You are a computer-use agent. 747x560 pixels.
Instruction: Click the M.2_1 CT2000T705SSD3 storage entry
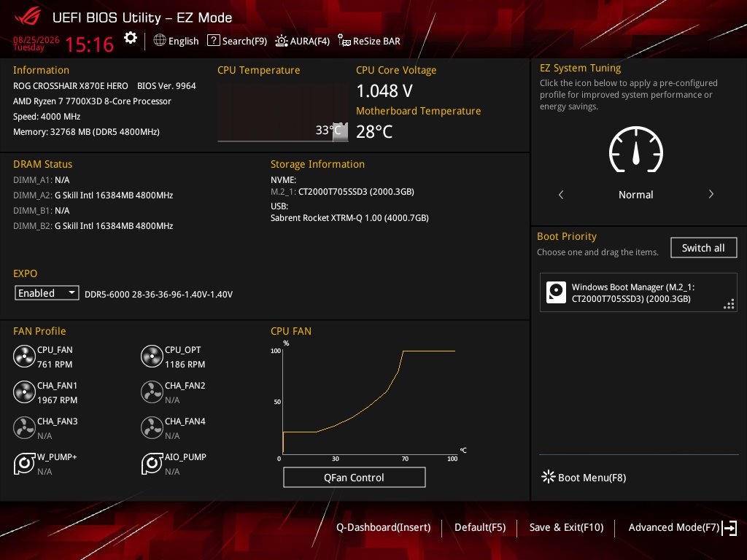tap(342, 192)
